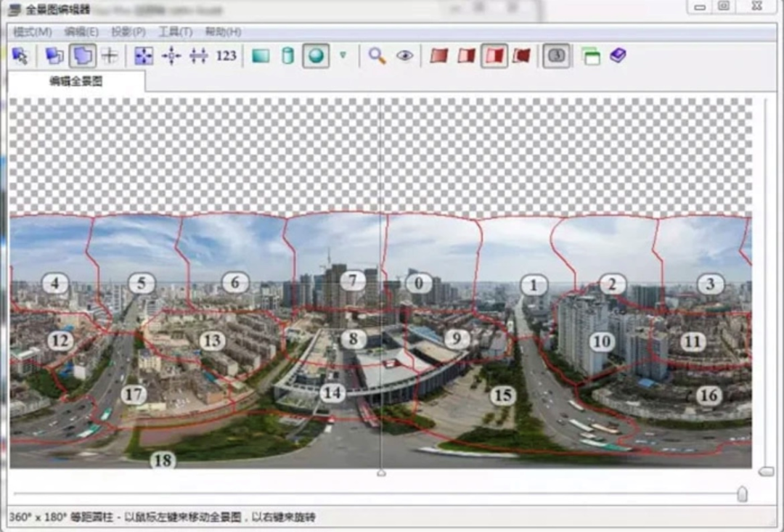The image size is (784, 532).
Task: Open the 编辑(E) menu
Action: point(81,32)
